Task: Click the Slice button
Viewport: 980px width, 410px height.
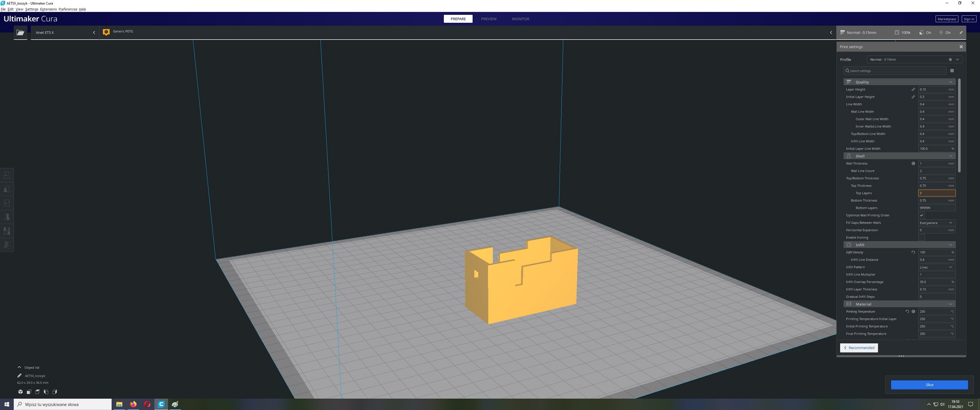Action: point(929,385)
